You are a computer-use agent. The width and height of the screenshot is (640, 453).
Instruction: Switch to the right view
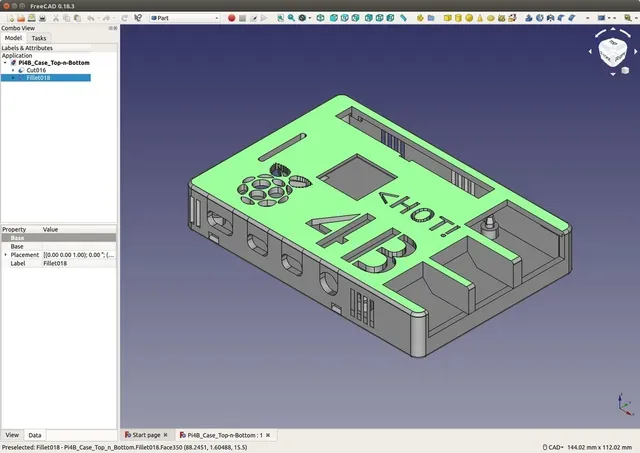[x=355, y=18]
